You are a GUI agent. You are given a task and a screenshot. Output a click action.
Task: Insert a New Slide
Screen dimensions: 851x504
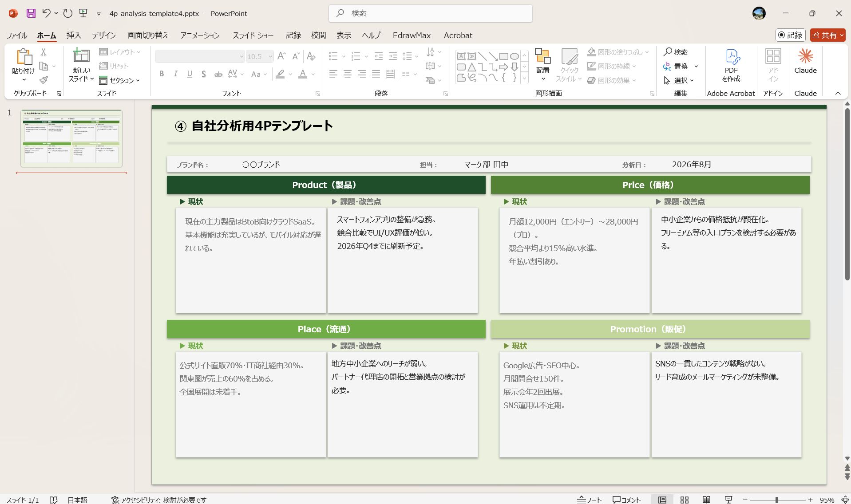(x=81, y=56)
